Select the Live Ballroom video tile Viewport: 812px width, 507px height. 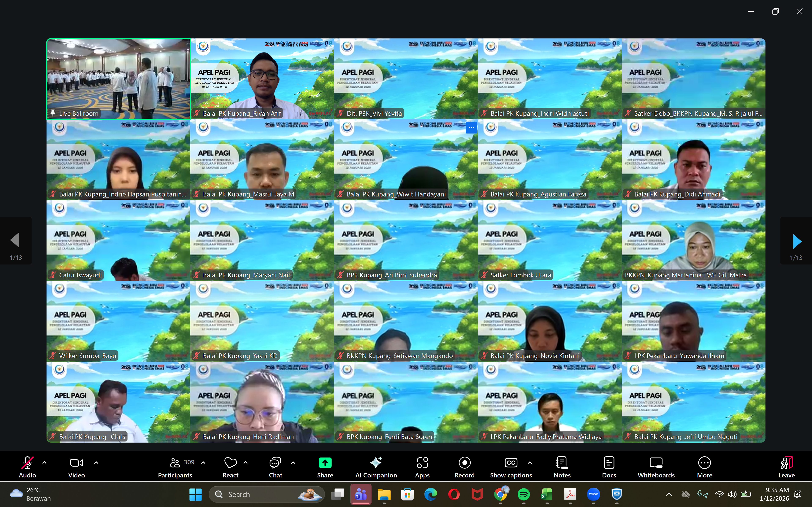click(118, 79)
